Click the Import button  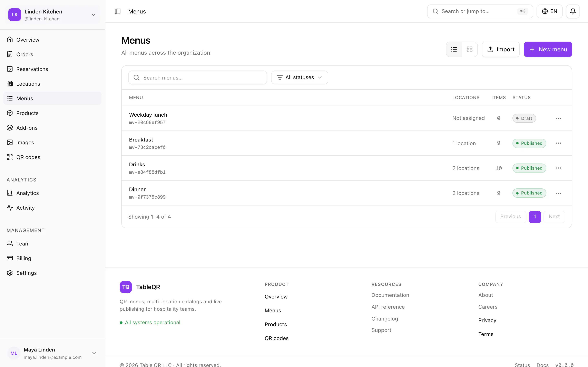tap(501, 50)
